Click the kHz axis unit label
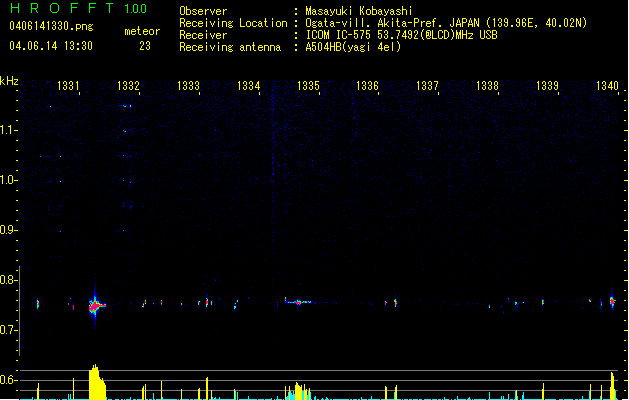This screenshot has height=400, width=629. point(9,81)
